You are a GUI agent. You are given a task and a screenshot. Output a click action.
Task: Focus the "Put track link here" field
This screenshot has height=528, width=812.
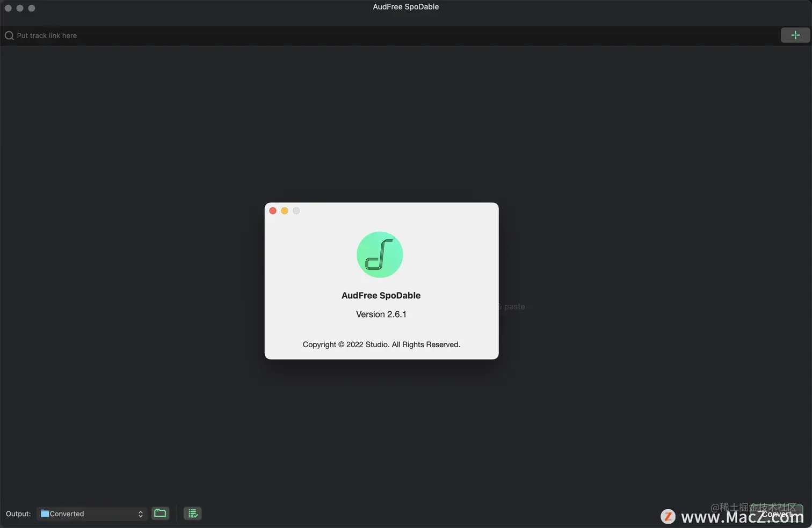click(x=389, y=35)
